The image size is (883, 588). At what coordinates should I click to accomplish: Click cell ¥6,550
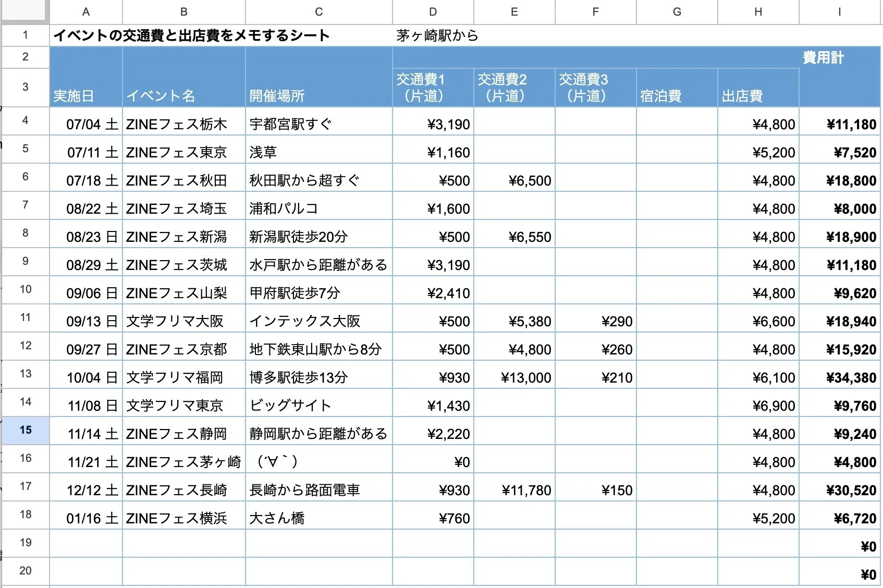514,234
